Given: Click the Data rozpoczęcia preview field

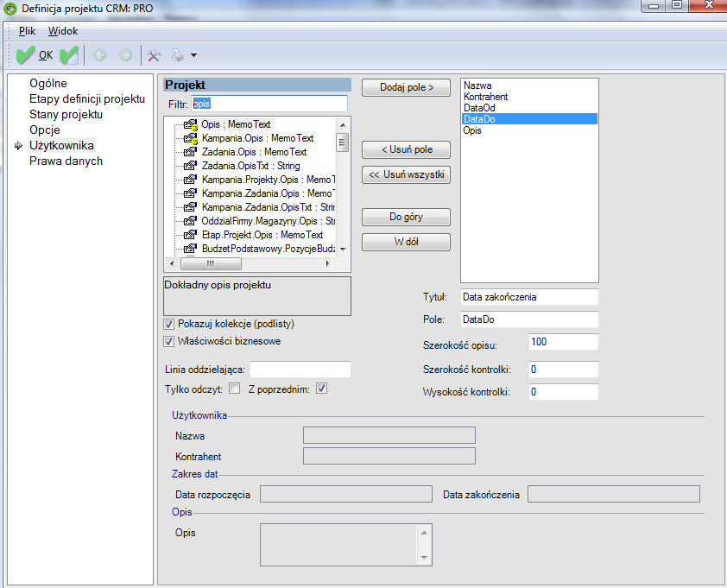Looking at the screenshot, I should [x=346, y=495].
